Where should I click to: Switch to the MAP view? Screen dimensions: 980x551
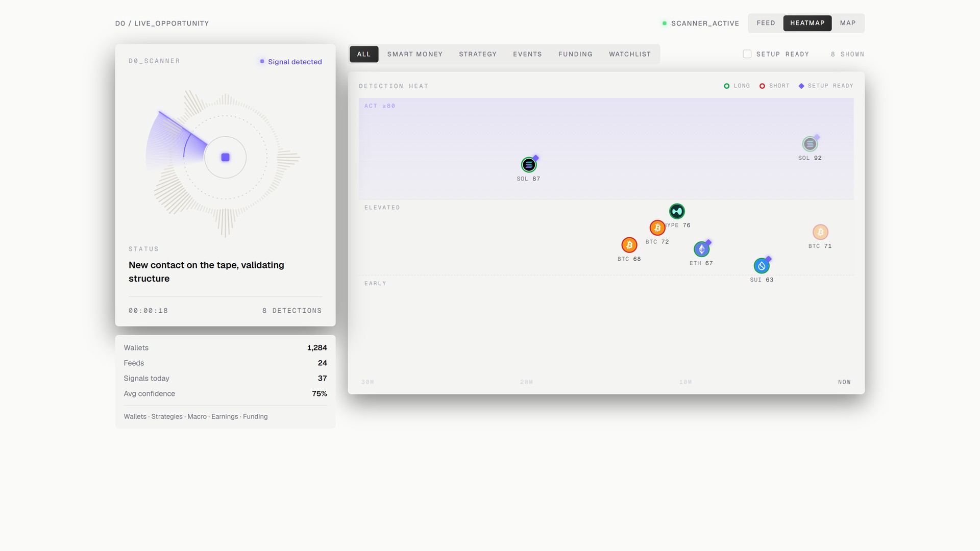click(848, 23)
